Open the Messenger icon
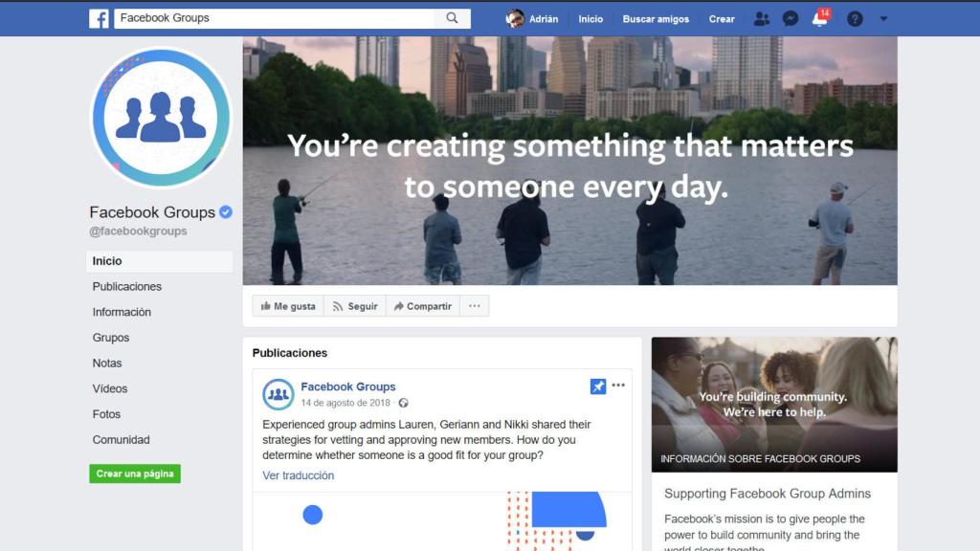Image resolution: width=980 pixels, height=551 pixels. coord(790,19)
